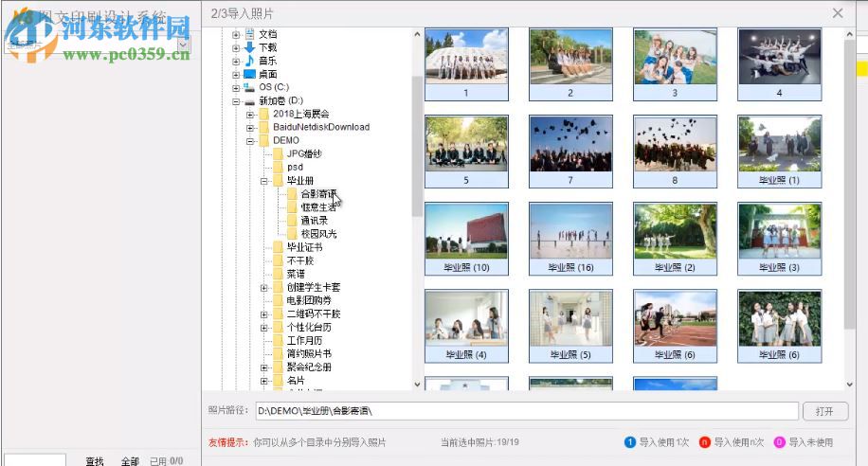Select photo thumbnail labeled 5

click(x=466, y=152)
